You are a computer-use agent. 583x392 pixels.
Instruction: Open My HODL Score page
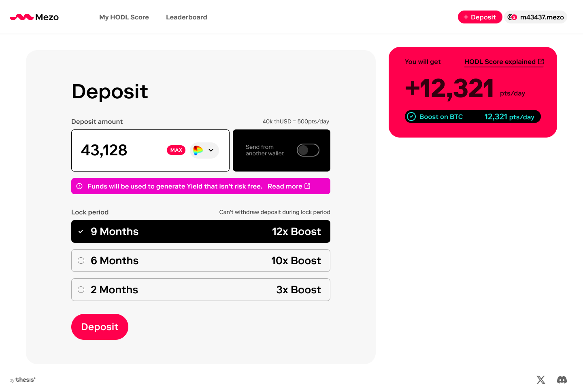pyautogui.click(x=124, y=17)
